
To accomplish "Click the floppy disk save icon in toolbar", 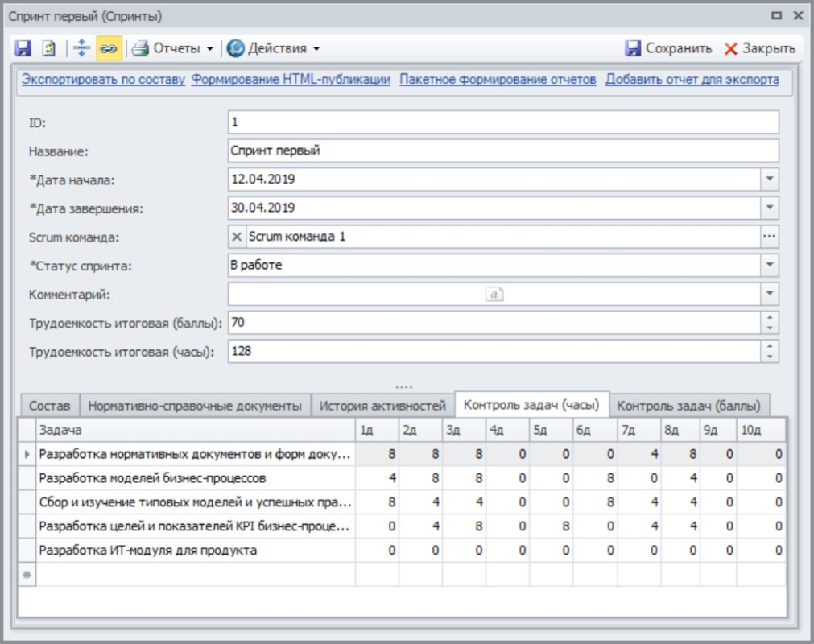I will tap(23, 48).
